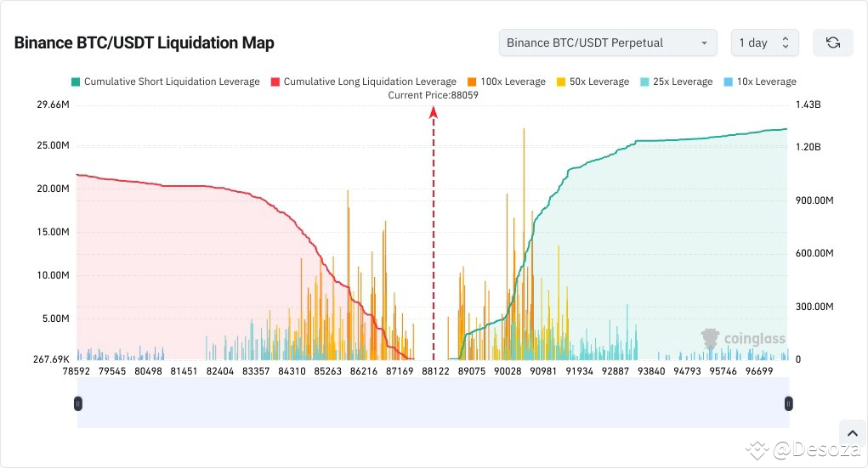Click the scroll-to-top chevron button

pyautogui.click(x=853, y=433)
